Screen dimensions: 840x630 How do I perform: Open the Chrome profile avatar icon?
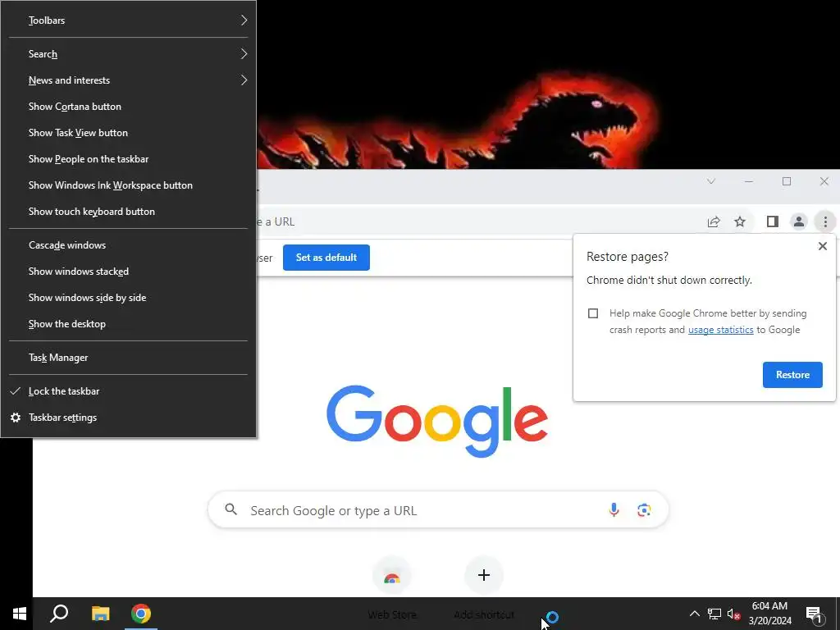point(798,221)
